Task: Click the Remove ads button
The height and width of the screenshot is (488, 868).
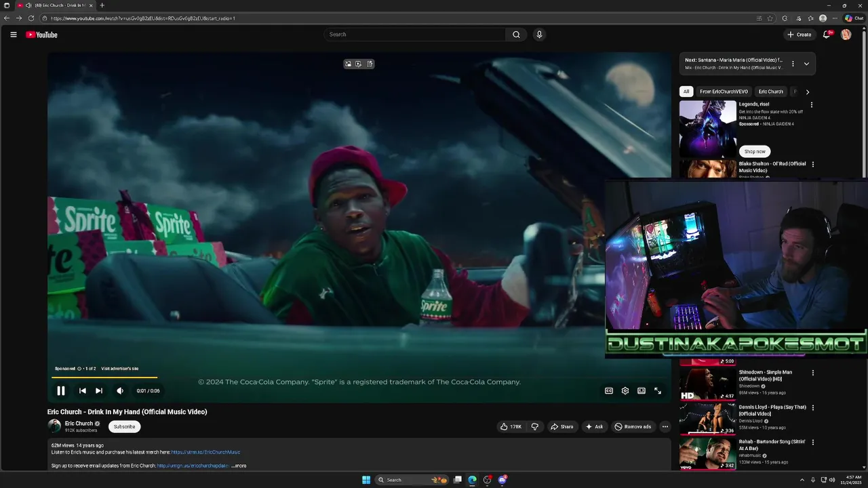Action: tap(633, 426)
